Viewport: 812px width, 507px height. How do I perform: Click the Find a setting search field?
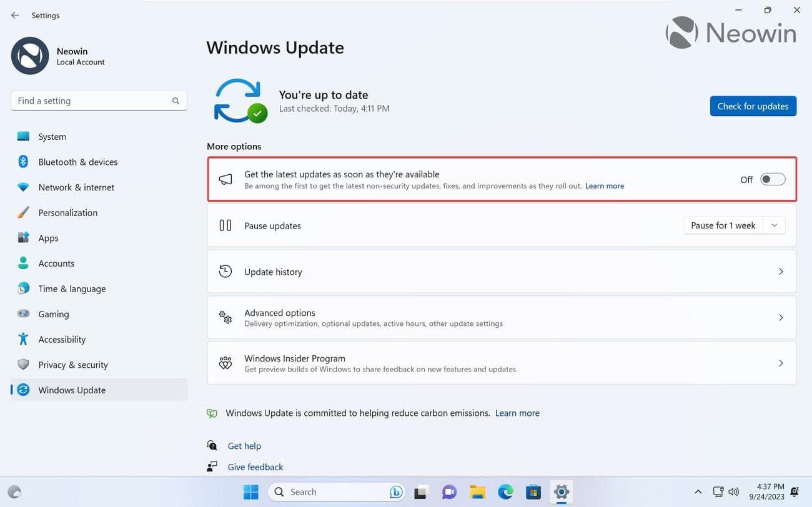tap(99, 100)
